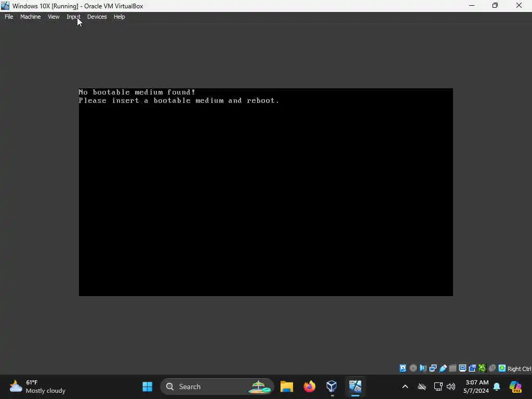Click the hard disk activity indicator icon

(x=403, y=368)
